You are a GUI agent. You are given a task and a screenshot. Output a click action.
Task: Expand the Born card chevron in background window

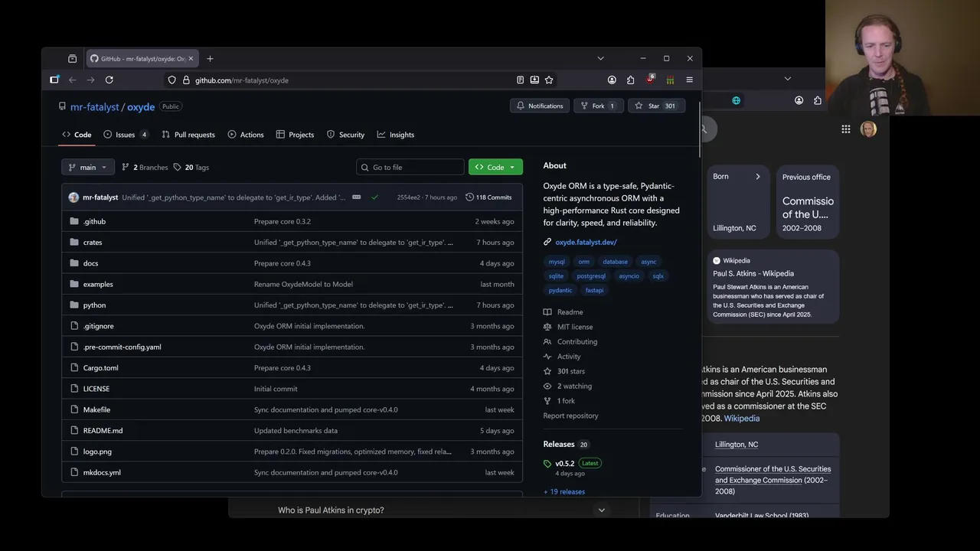coord(758,177)
